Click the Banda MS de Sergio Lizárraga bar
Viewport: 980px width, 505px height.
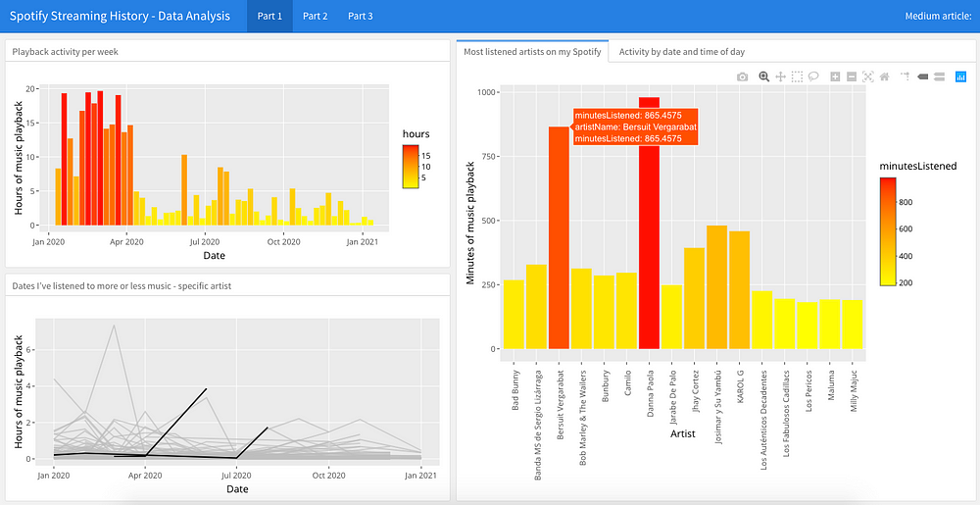(x=536, y=307)
